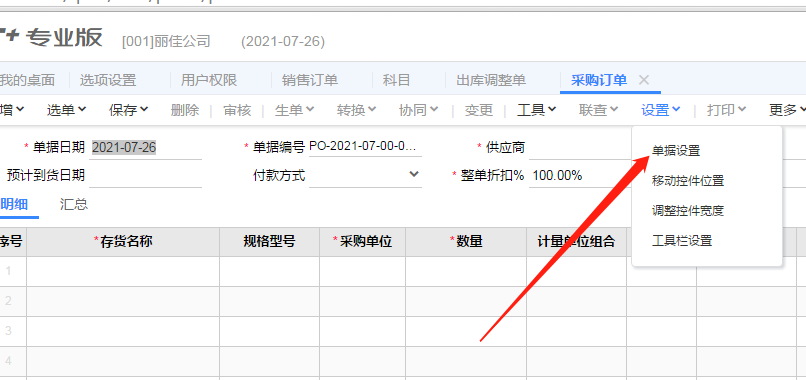The height and width of the screenshot is (380, 806).
Task: Select the 采购订单 tab
Action: 599,80
